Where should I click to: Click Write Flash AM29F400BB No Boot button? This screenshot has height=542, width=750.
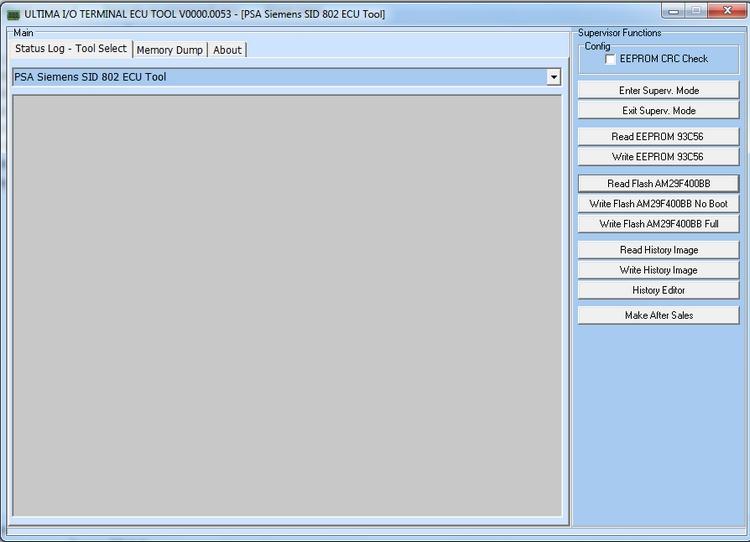659,204
